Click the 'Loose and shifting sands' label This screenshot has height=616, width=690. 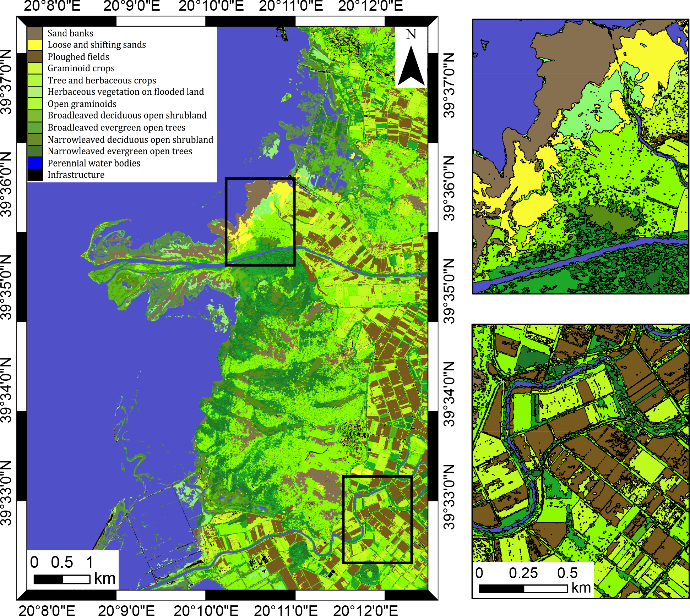[x=97, y=45]
